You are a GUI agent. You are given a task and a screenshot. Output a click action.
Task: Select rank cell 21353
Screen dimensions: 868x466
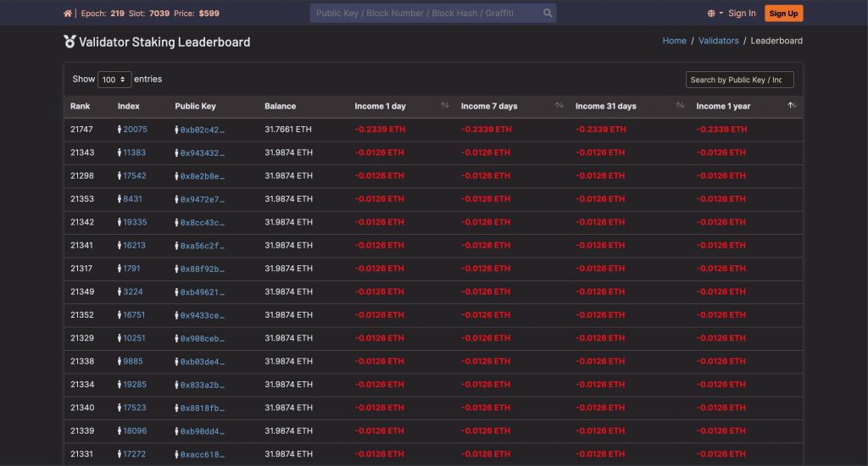pos(82,199)
